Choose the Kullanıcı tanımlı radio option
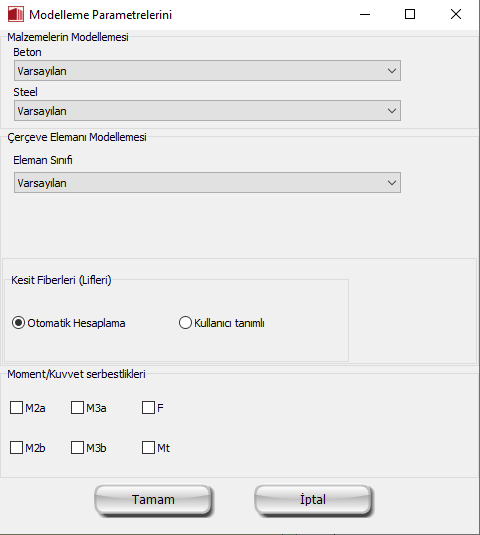The width and height of the screenshot is (480, 535). (185, 322)
